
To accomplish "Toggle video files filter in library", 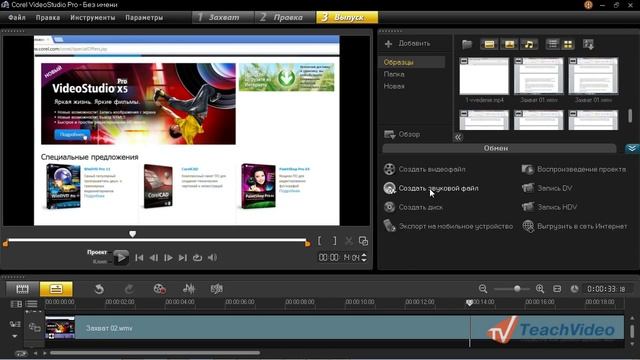I will pyautogui.click(x=489, y=44).
